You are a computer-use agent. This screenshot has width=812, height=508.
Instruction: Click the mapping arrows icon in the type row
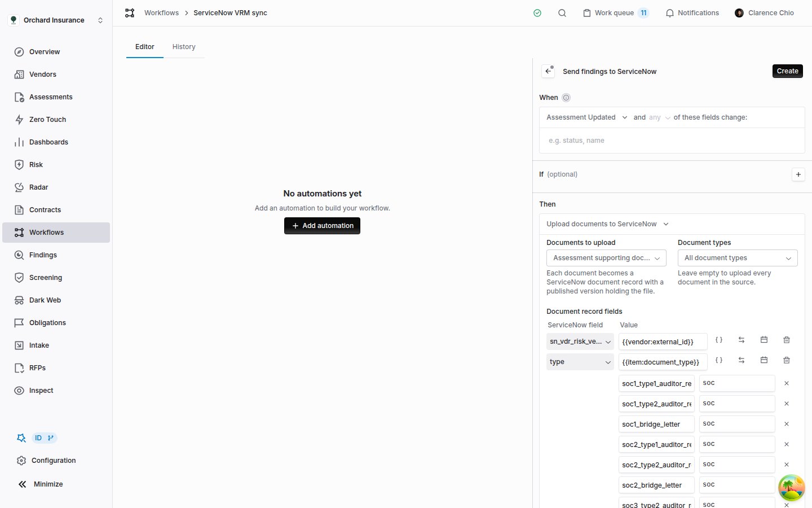742,360
